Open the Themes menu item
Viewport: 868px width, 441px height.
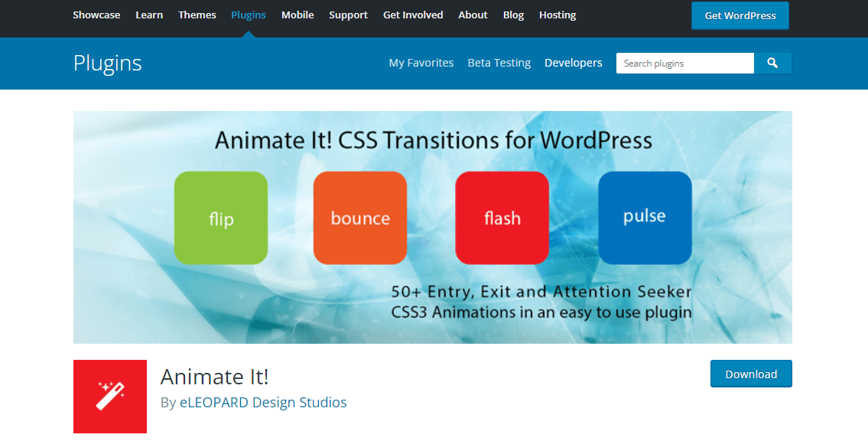[197, 15]
